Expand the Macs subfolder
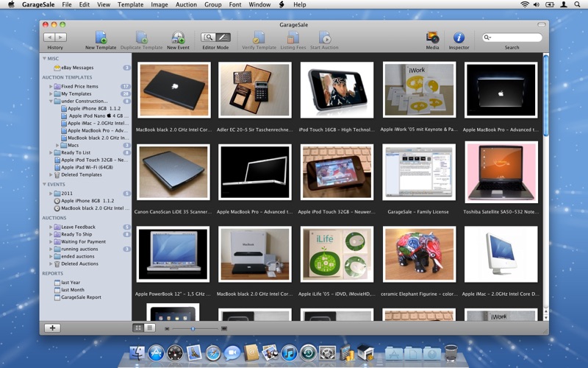 [x=57, y=145]
